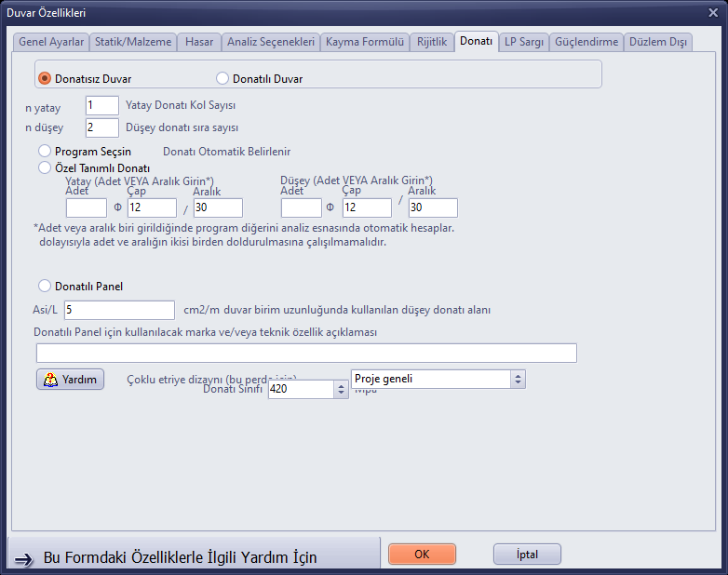Confirm with the OK button
This screenshot has height=575, width=728.
422,555
